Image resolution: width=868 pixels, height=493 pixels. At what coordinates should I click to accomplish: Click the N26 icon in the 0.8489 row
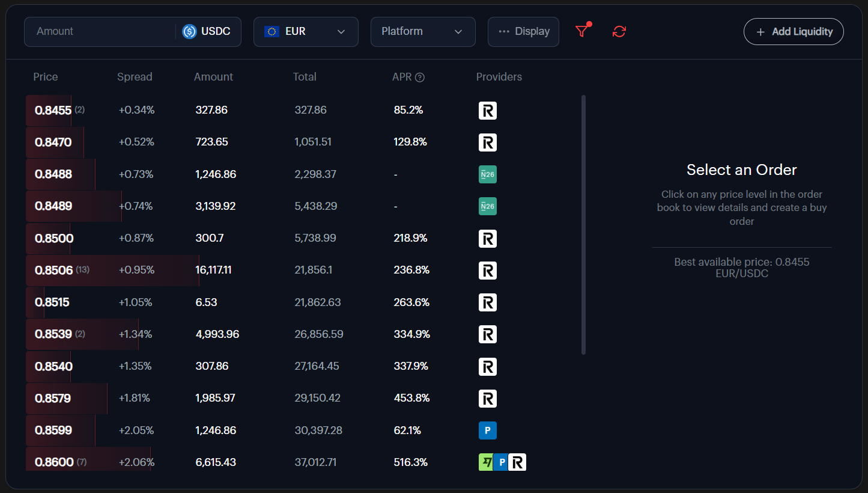point(488,206)
